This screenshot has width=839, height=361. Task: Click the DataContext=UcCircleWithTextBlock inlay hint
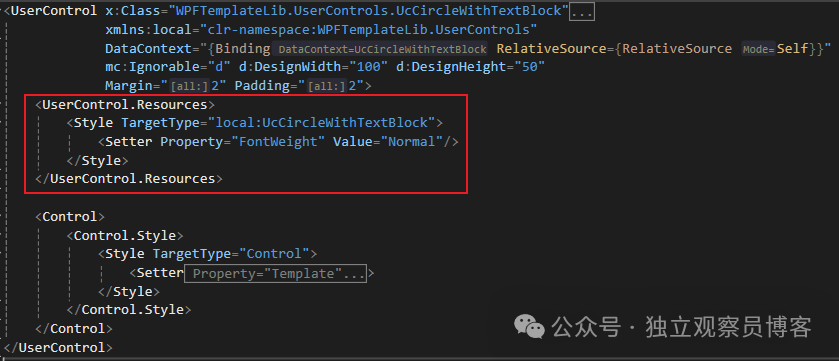(x=382, y=49)
